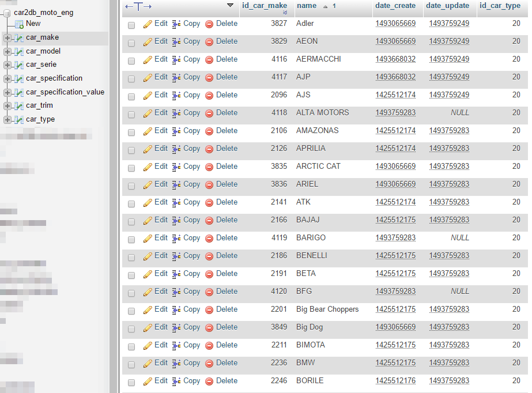Click the pencil icon in AMAZONAS row
532x393 pixels.
coord(148,131)
